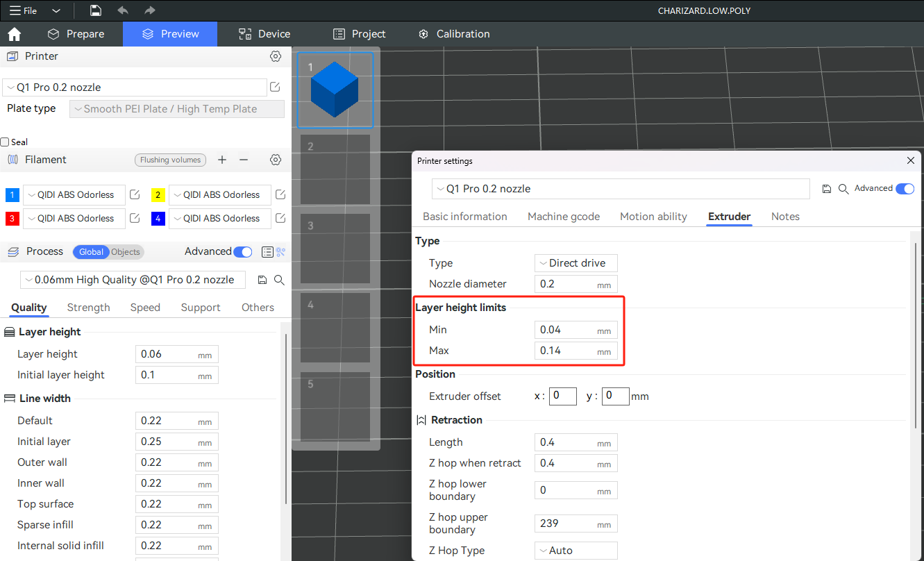Click the red filament 3 color swatch

pyautogui.click(x=12, y=219)
